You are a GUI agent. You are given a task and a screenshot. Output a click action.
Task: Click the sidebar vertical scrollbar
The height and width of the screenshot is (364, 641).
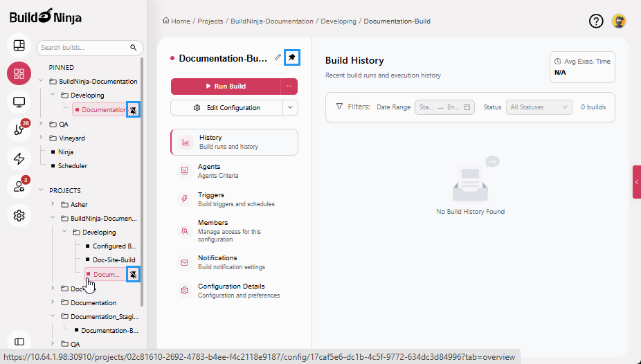click(142, 182)
